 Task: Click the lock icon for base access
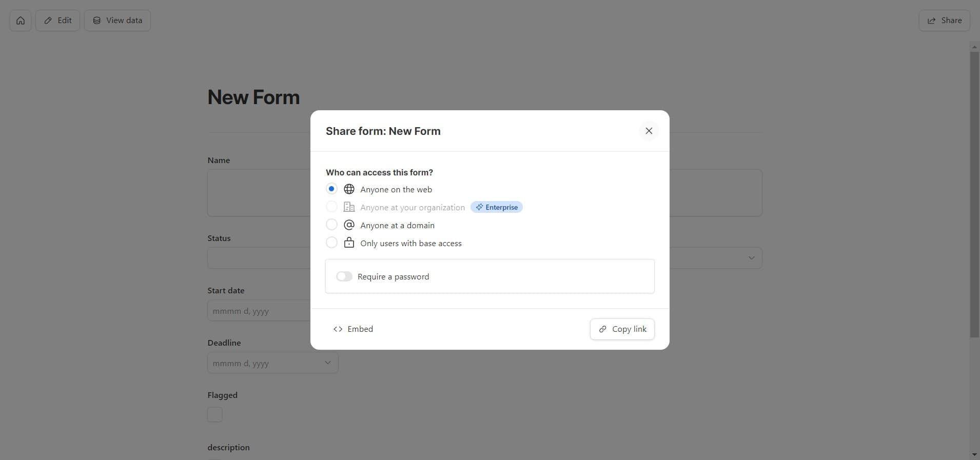click(349, 243)
